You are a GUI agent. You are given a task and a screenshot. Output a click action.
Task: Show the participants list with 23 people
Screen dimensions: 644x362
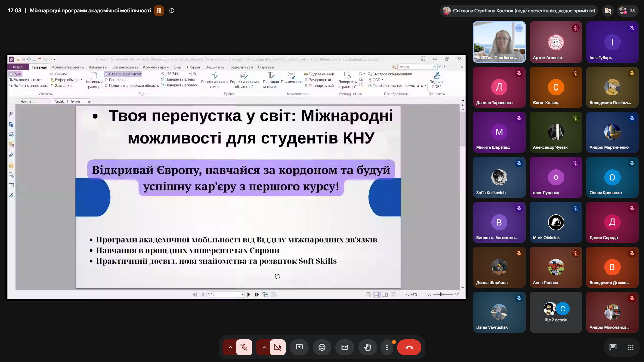point(627,11)
